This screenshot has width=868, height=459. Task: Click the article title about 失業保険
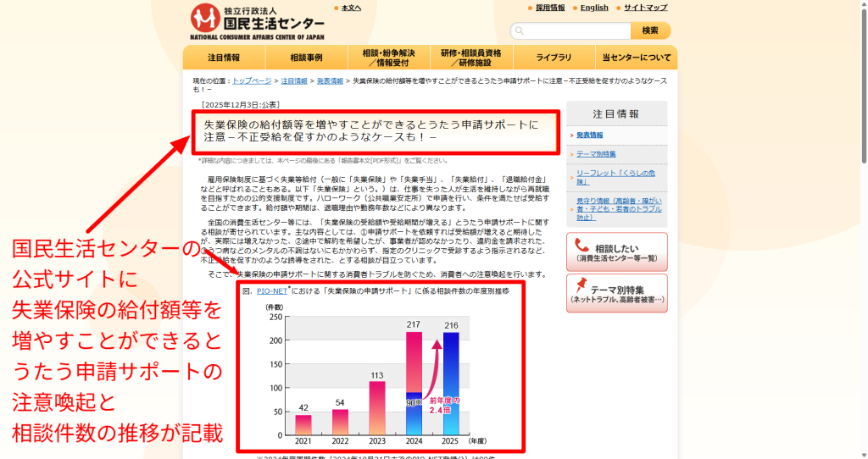[x=371, y=131]
